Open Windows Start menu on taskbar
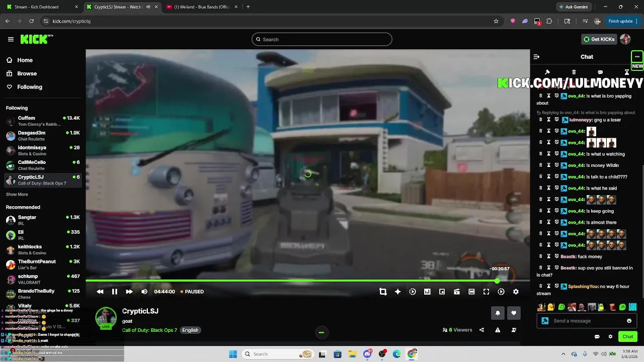The height and width of the screenshot is (362, 644). pyautogui.click(x=233, y=354)
